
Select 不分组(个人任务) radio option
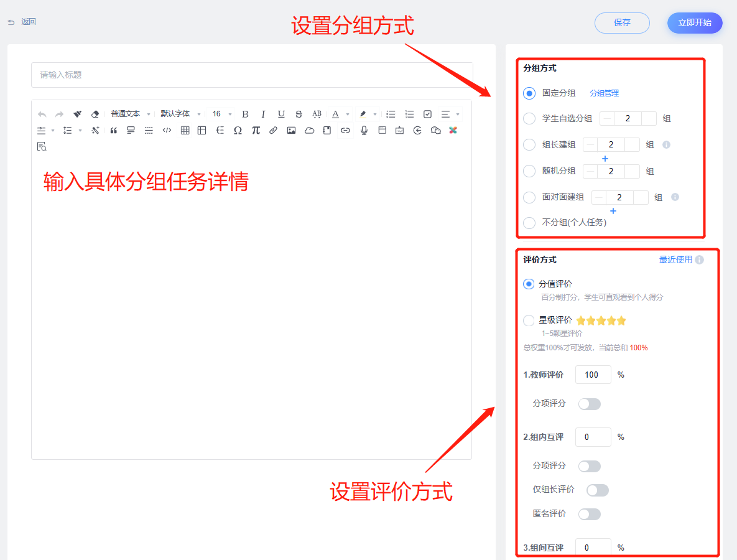pos(529,222)
